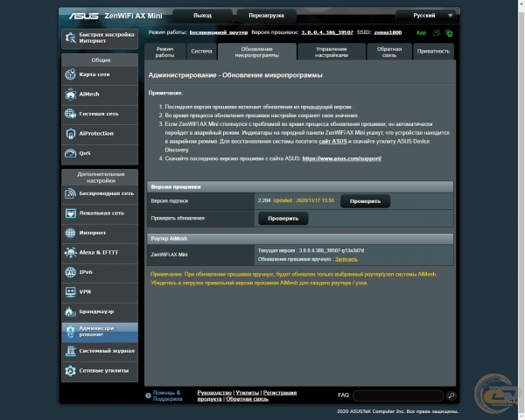
Task: Click the AiMesh sidebar icon
Action: pos(70,94)
